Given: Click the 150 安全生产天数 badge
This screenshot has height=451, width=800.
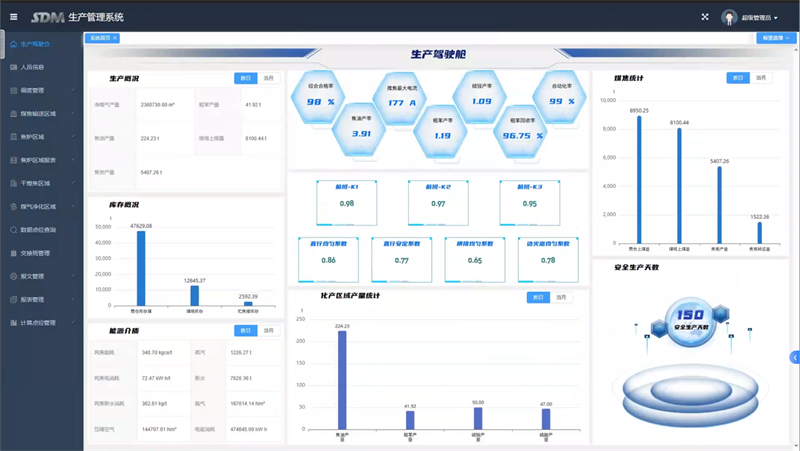Looking at the screenshot, I should (692, 321).
